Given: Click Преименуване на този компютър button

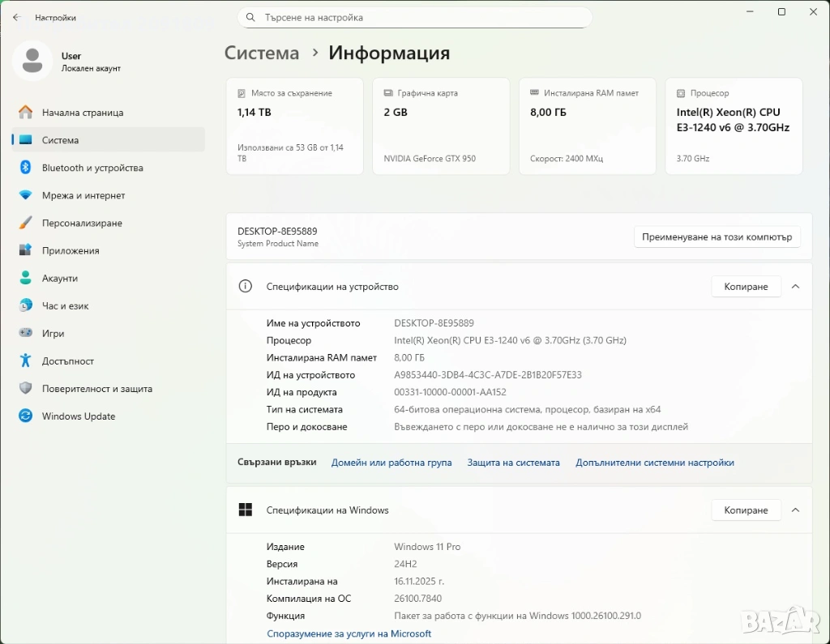Looking at the screenshot, I should (717, 237).
